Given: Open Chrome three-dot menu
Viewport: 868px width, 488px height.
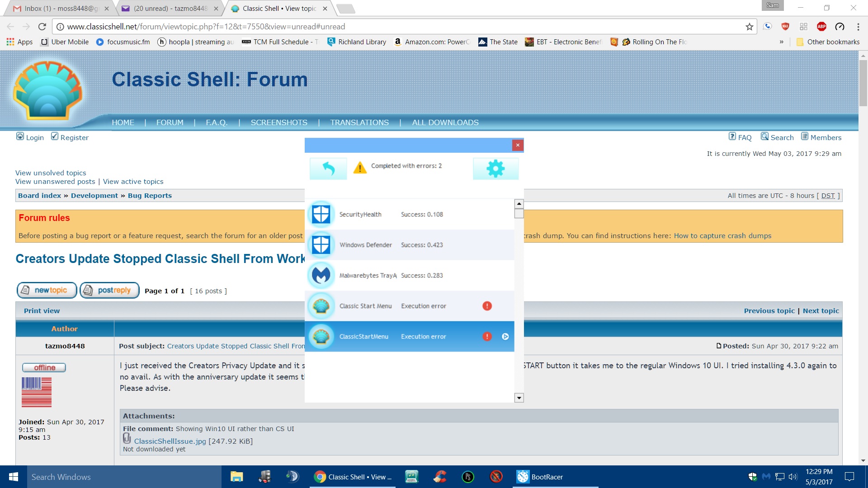Looking at the screenshot, I should pos(858,27).
